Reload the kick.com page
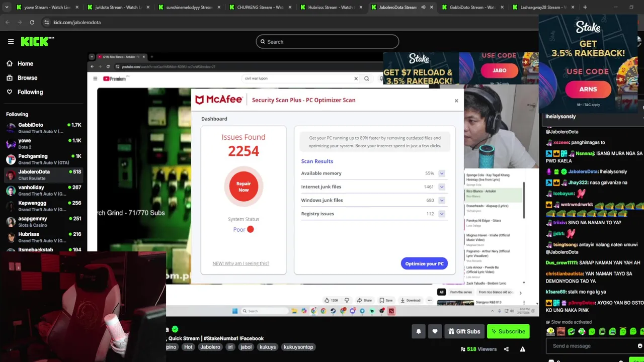 click(32, 22)
